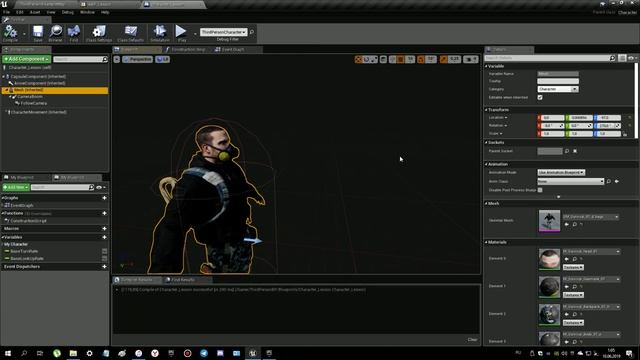The height and width of the screenshot is (360, 640).
Task: Click the Skeletal Mesh use-selected arrow icon
Action: pyautogui.click(x=567, y=224)
